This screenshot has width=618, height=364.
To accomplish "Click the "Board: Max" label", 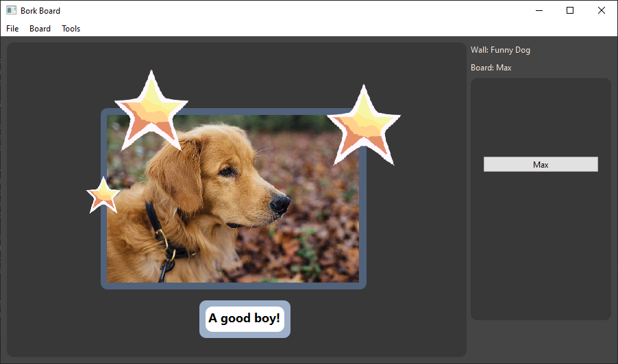I will coord(491,68).
